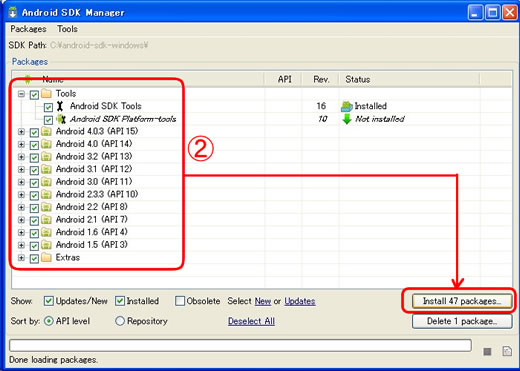Click the Android 4.0.3 (API 15) folder icon
Viewport: 520px width, 371px height.
(46, 132)
